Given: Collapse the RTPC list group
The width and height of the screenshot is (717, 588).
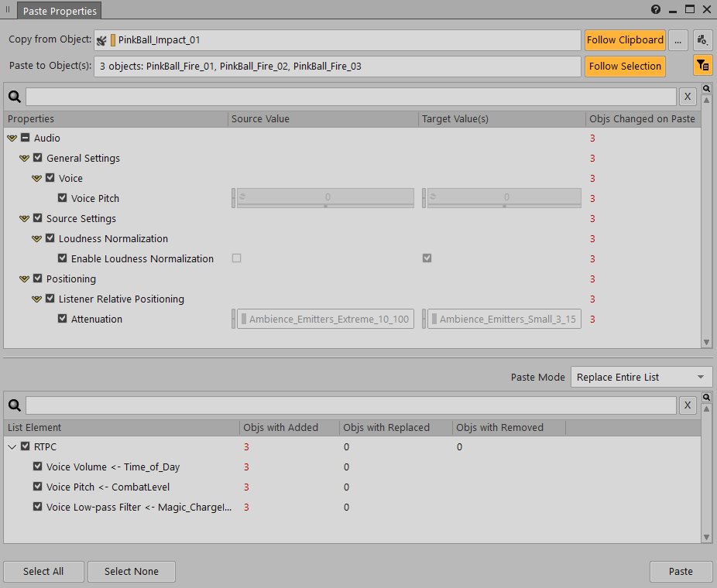Looking at the screenshot, I should pos(12,446).
